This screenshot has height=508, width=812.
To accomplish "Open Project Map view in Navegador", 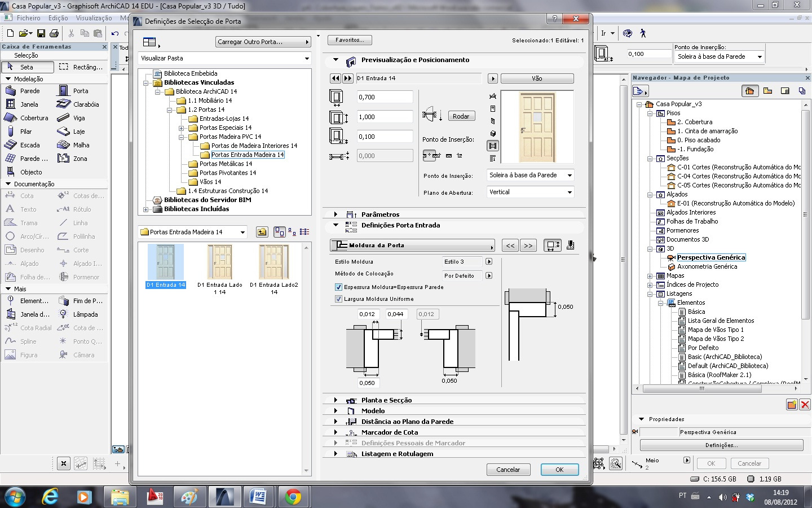I will coord(749,90).
